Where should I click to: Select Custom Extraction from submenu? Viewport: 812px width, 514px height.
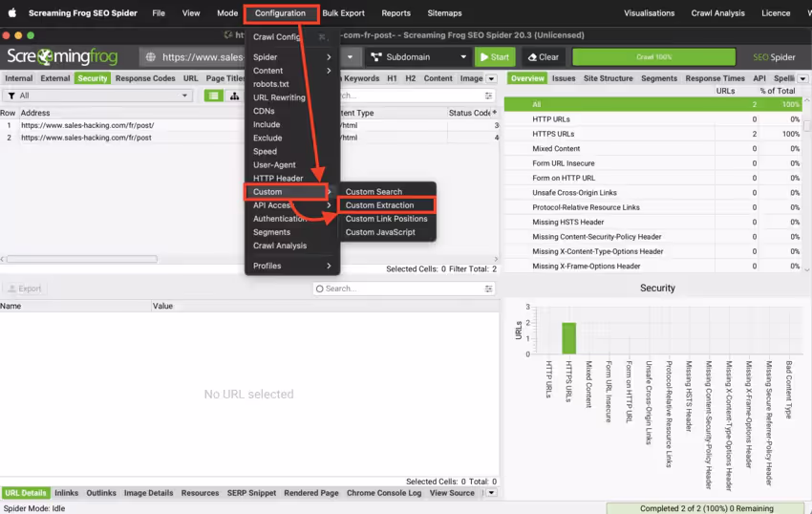click(386, 205)
